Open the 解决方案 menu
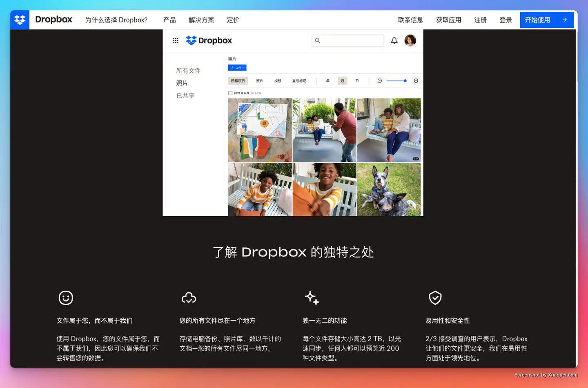588x388 pixels. [x=201, y=20]
